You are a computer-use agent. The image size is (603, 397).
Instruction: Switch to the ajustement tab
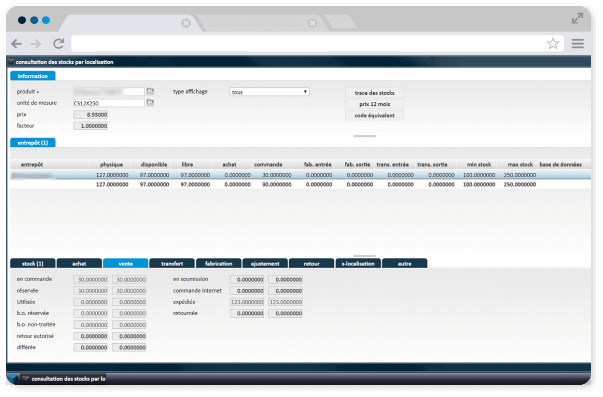point(265,264)
